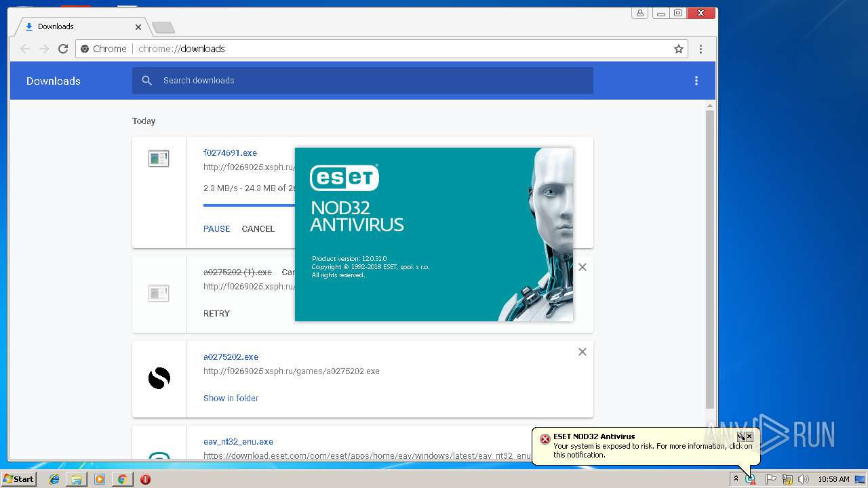Click the Chrome taskbar button

click(122, 479)
